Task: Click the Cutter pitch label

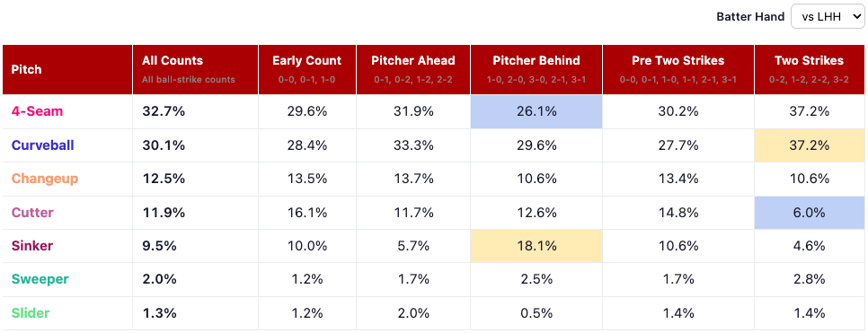Action: point(32,213)
